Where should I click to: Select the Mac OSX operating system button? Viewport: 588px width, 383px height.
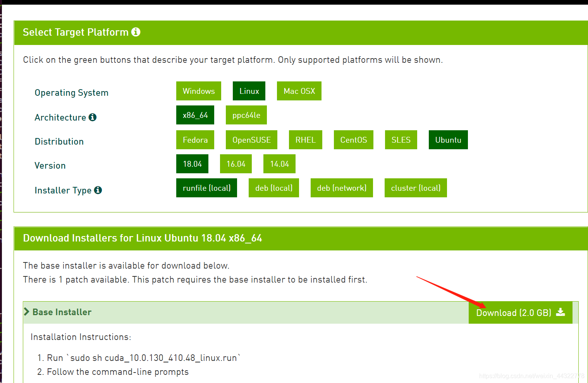(299, 91)
